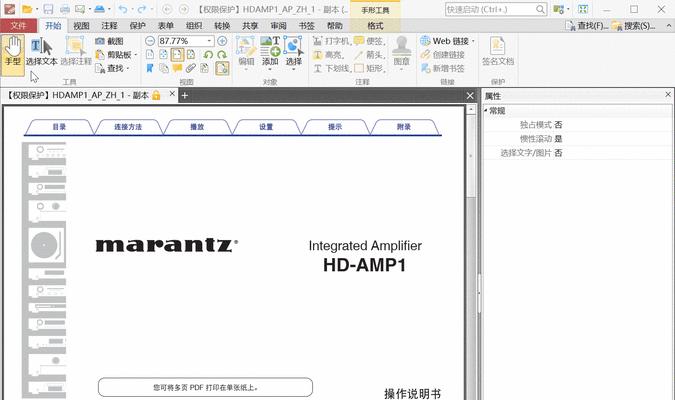This screenshot has width=675, height=400.
Task: Add a new document tab with plus button
Action: [185, 95]
